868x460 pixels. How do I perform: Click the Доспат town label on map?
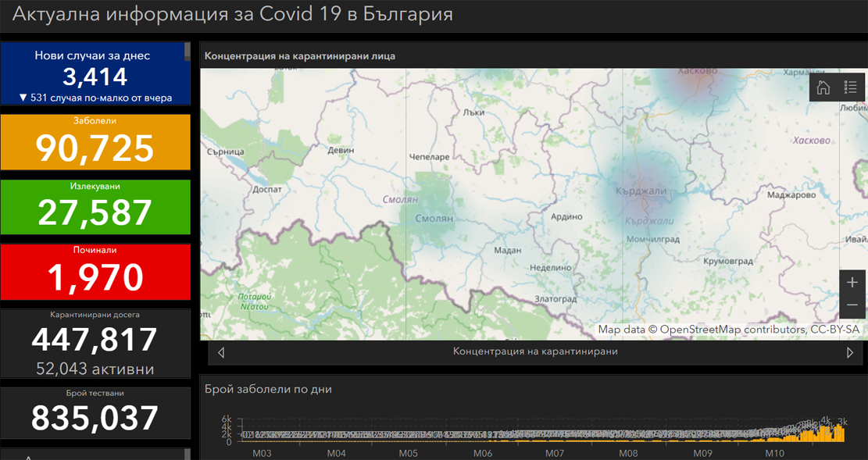267,189
